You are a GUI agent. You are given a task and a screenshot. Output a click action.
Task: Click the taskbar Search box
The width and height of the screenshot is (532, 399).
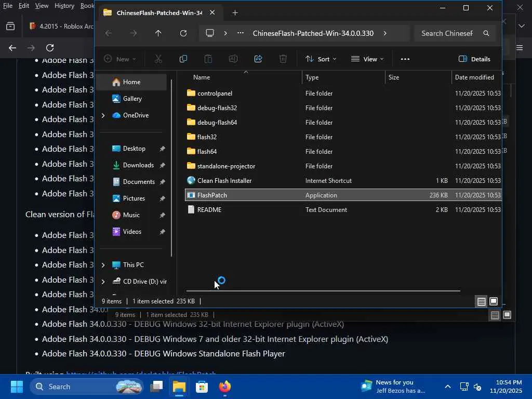[x=87, y=387]
